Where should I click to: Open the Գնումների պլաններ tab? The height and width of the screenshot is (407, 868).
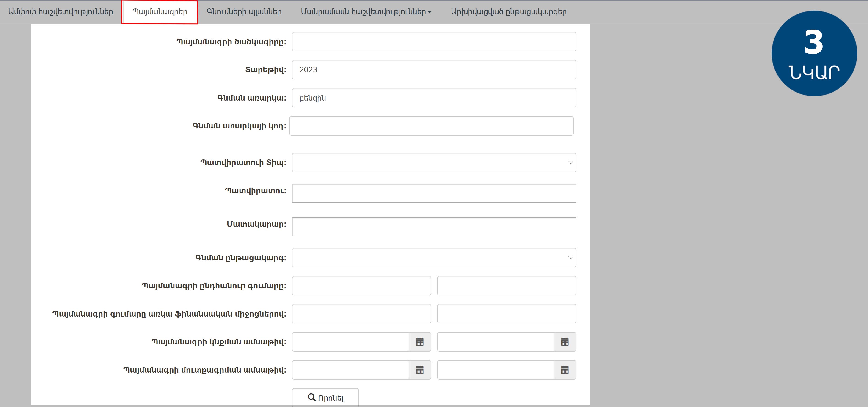244,12
